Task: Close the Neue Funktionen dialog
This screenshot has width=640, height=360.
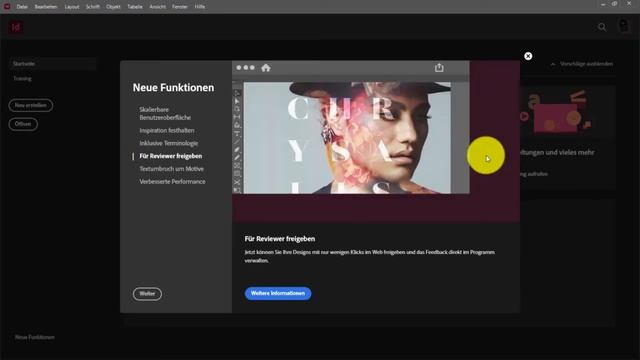Action: click(528, 56)
